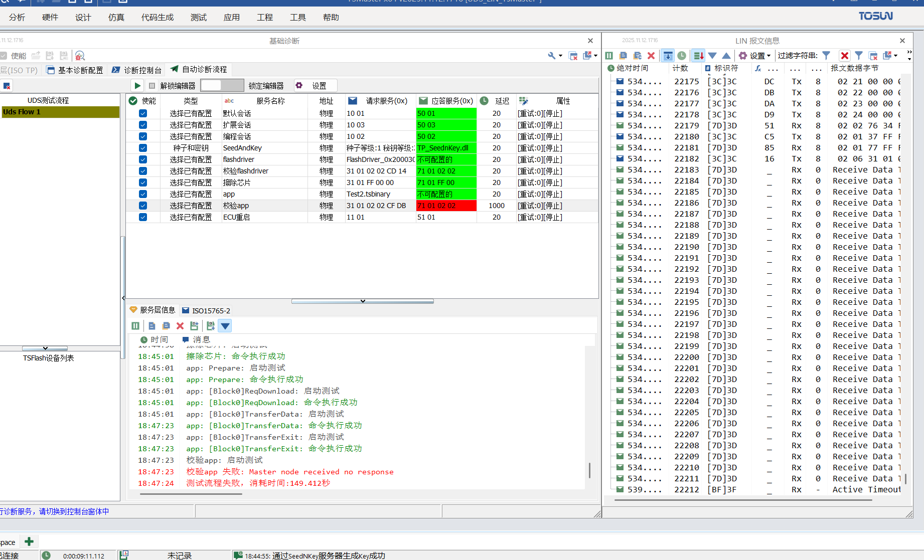The image size is (924, 560).
Task: Clear the service layer message log
Action: pyautogui.click(x=180, y=326)
